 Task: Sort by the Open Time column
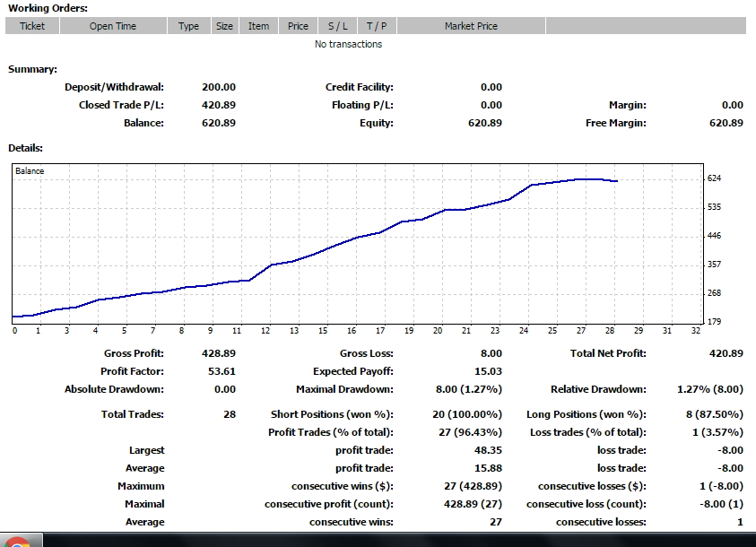tap(113, 26)
